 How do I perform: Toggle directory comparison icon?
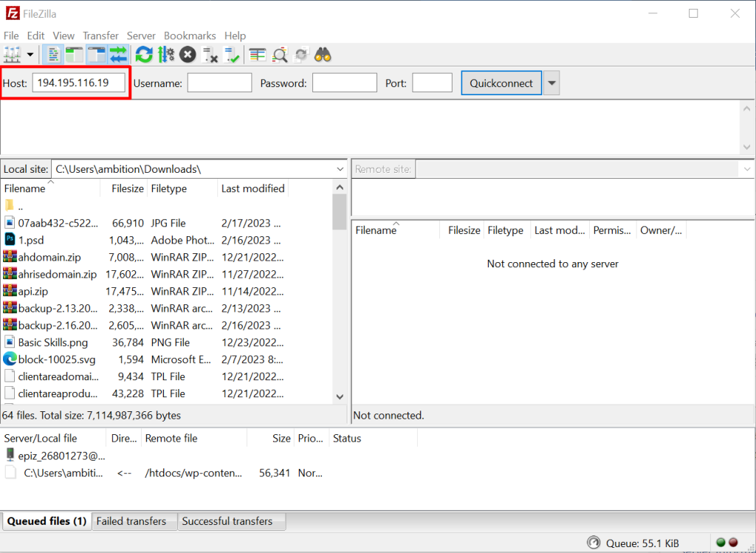(x=280, y=55)
